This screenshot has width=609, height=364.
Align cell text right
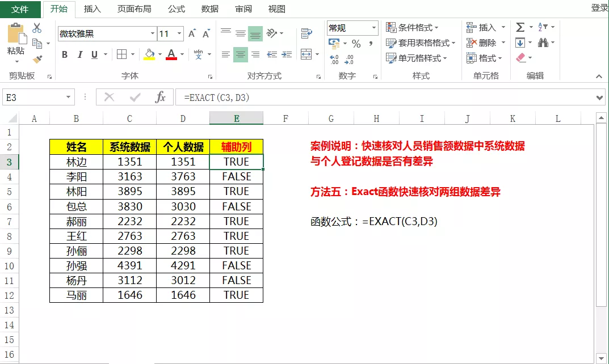click(255, 54)
